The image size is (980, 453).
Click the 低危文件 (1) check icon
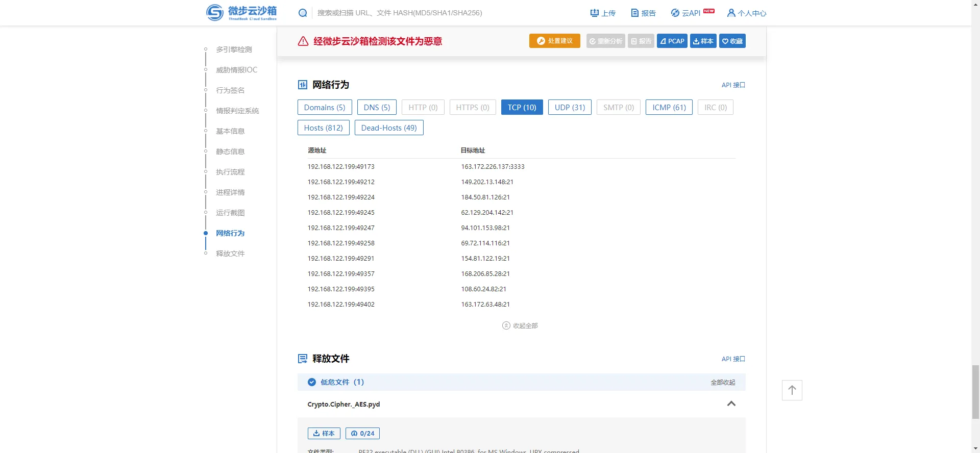tap(312, 382)
